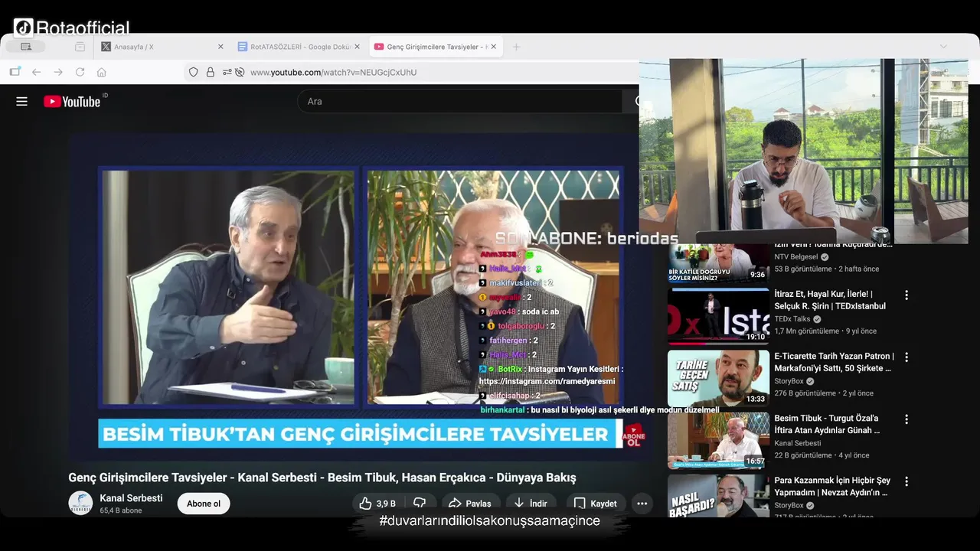Open 'Para Kazanmak İçin Hiçbir Şey' video title
This screenshot has width=980, height=551.
[x=832, y=486]
